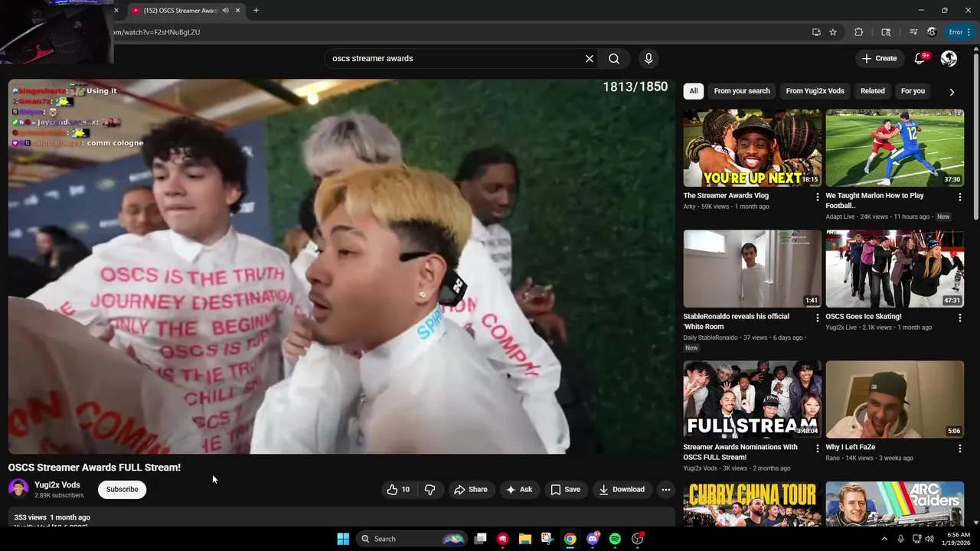Open menu for We Taught Marlon video

pyautogui.click(x=960, y=197)
